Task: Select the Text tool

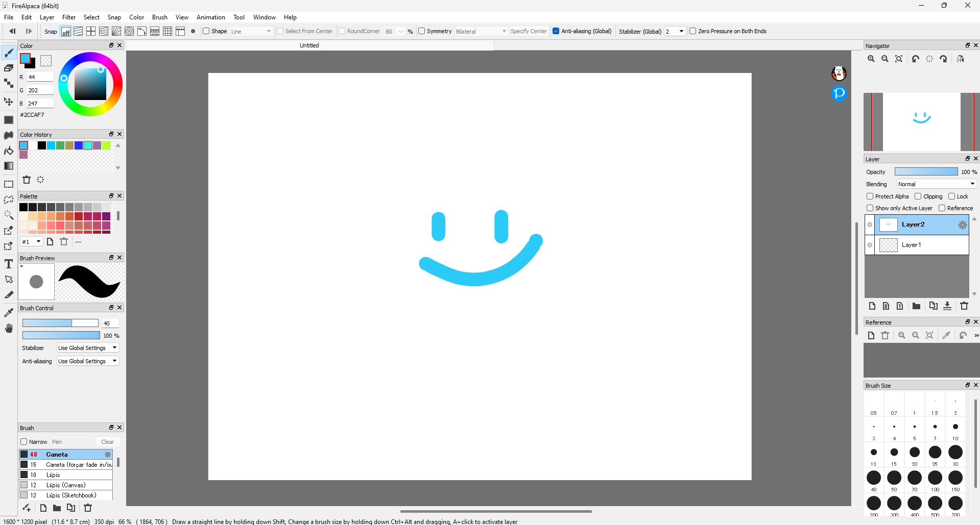Action: click(x=9, y=264)
